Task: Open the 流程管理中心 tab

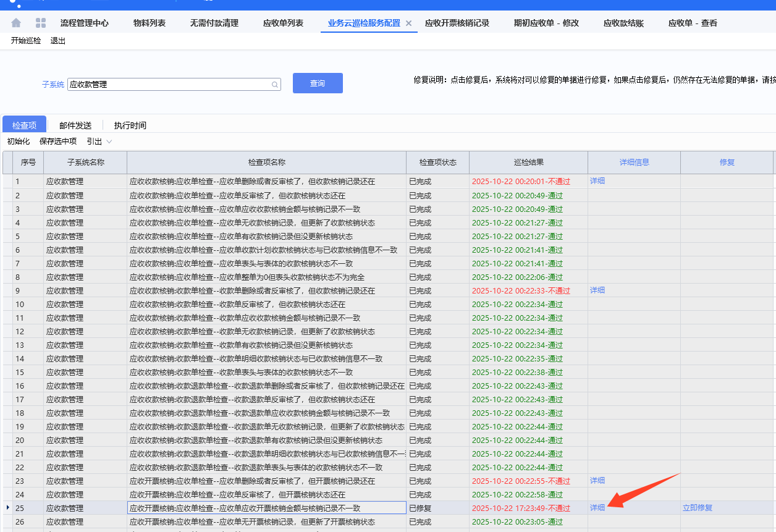Action: [85, 23]
